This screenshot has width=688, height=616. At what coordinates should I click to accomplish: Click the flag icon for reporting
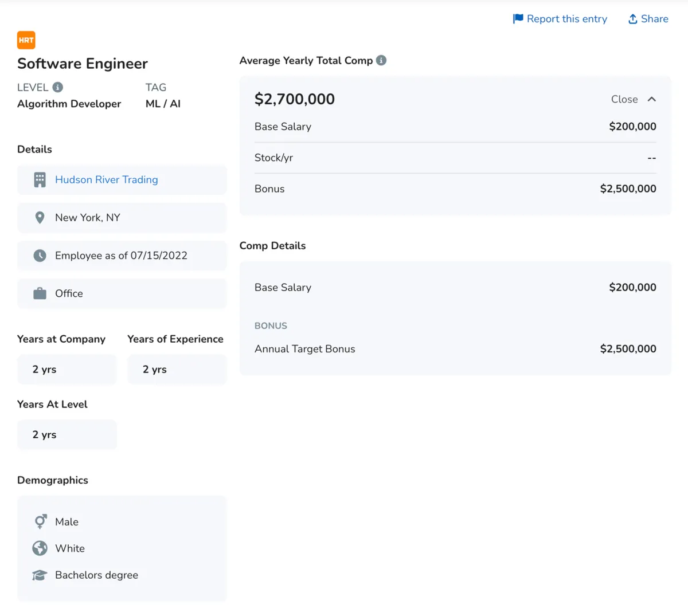pyautogui.click(x=518, y=19)
